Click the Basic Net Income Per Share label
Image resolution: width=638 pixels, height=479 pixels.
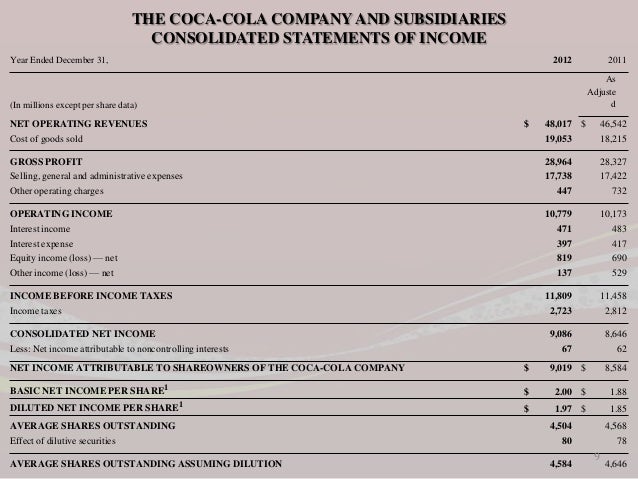[x=89, y=390]
